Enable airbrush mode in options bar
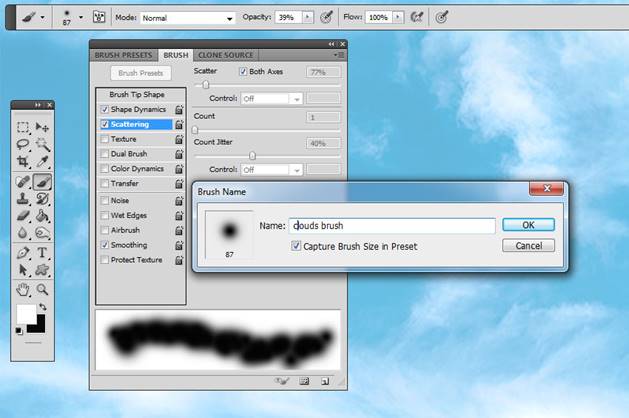The height and width of the screenshot is (418, 629). pos(417,17)
